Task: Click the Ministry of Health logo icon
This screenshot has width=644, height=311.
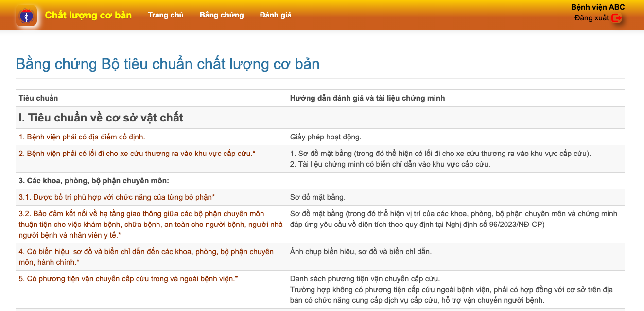Action: coord(26,16)
